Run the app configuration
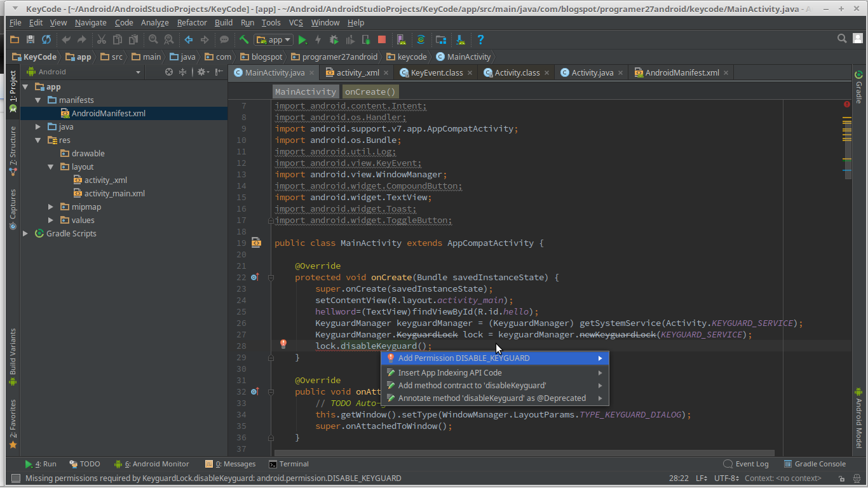 302,39
